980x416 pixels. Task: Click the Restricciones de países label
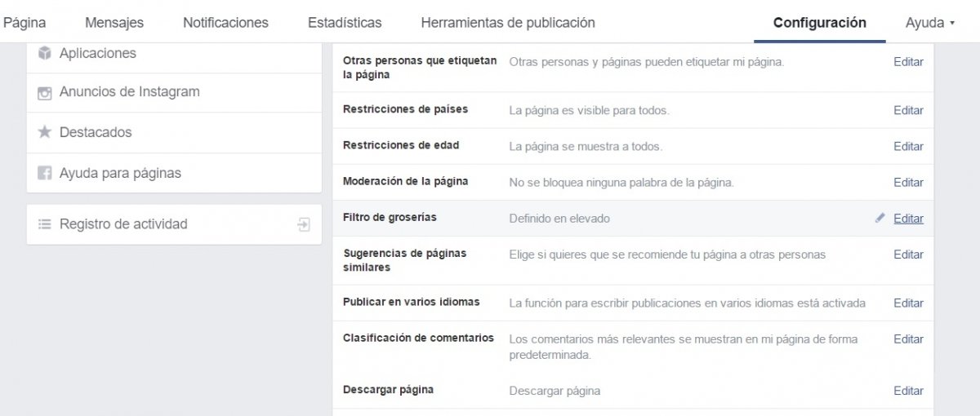[x=405, y=109]
